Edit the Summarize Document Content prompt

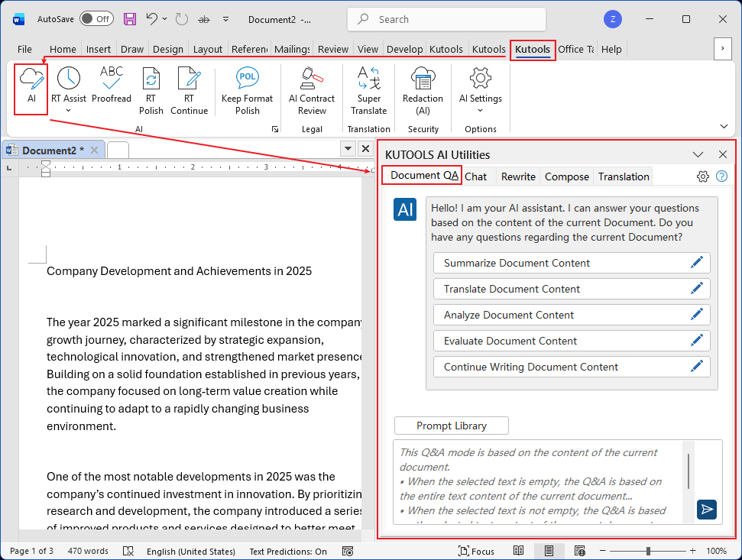coord(696,262)
